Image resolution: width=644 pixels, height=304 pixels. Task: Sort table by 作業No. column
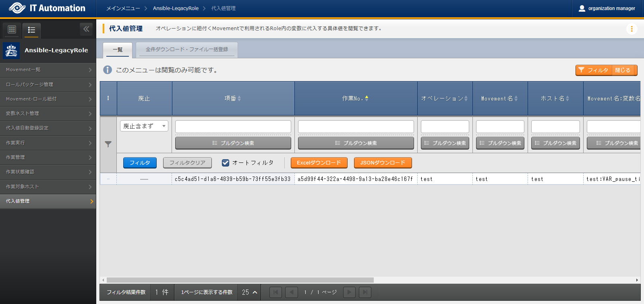pyautogui.click(x=355, y=99)
